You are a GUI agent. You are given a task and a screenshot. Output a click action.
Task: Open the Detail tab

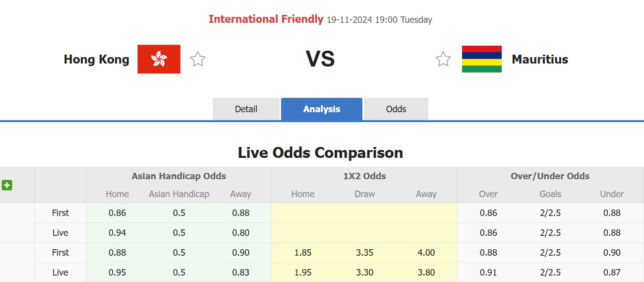[x=246, y=109]
